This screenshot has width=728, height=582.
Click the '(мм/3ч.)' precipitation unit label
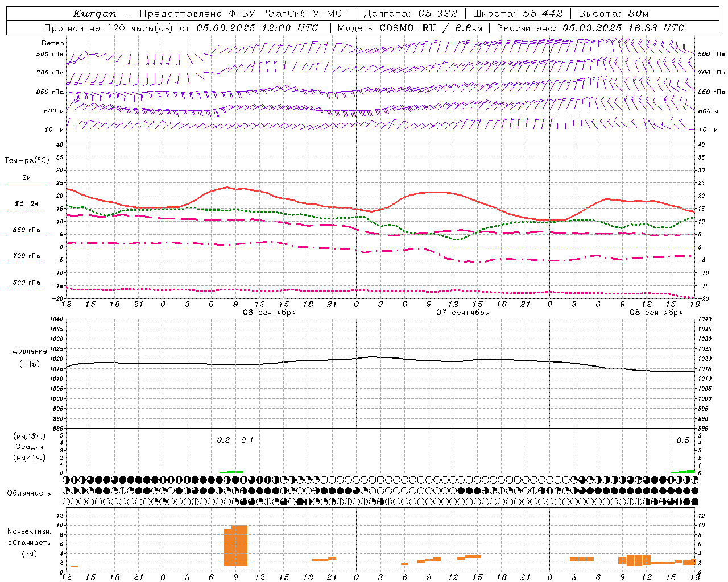tap(29, 436)
